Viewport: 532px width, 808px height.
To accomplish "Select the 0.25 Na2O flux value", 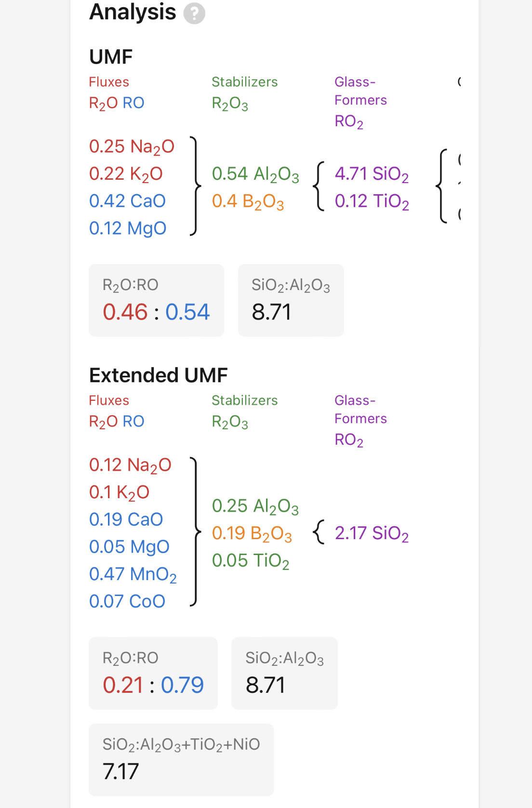I will [x=132, y=146].
